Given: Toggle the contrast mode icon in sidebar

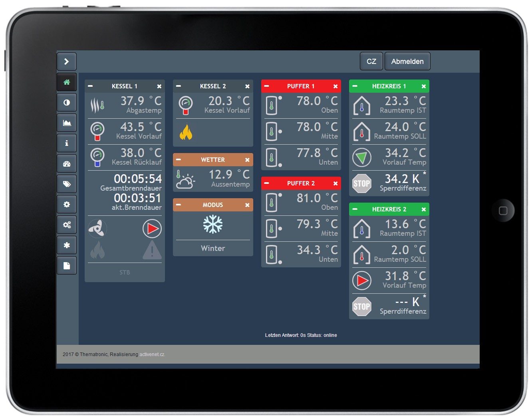Looking at the screenshot, I should pyautogui.click(x=67, y=102).
